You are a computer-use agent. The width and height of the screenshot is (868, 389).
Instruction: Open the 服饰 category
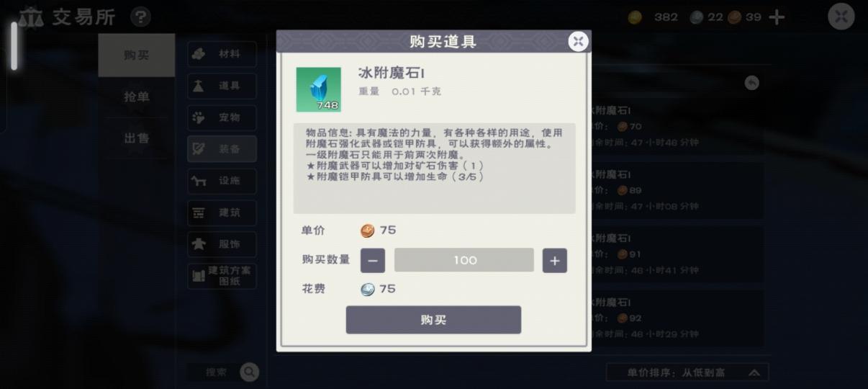pyautogui.click(x=222, y=244)
